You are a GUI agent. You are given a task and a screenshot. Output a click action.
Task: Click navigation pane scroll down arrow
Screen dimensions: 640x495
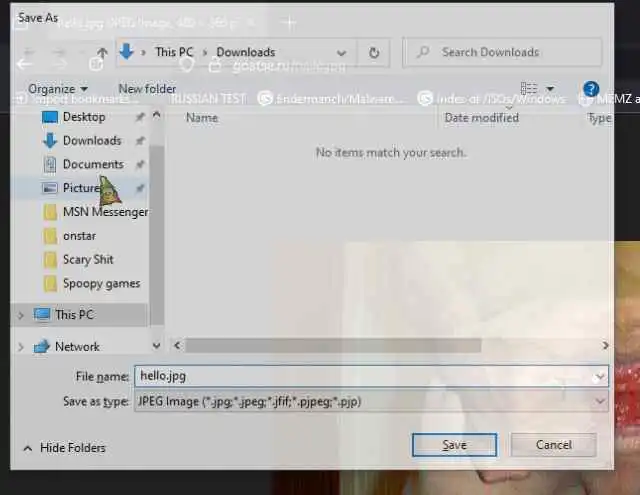(x=156, y=346)
